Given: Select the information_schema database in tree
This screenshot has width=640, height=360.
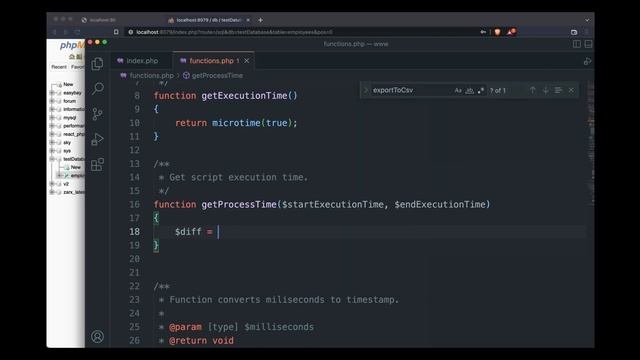Looking at the screenshot, I should click(x=74, y=109).
